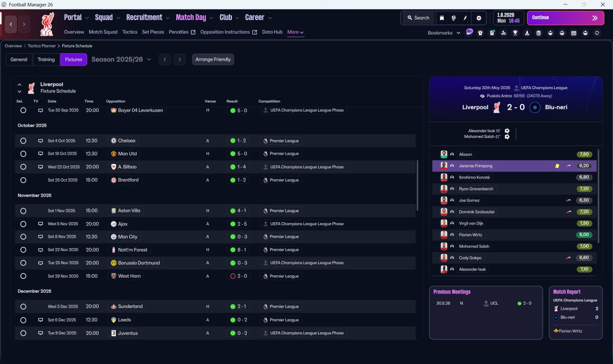Viewport: 613px width, 364px height.
Task: Click the shirt bookmark icon
Action: pos(480,33)
